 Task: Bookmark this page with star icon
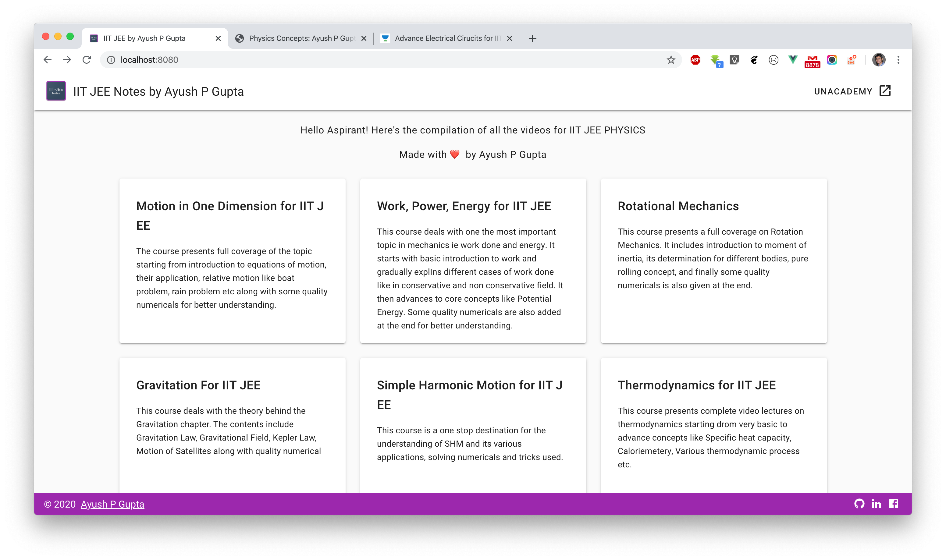[x=670, y=60]
